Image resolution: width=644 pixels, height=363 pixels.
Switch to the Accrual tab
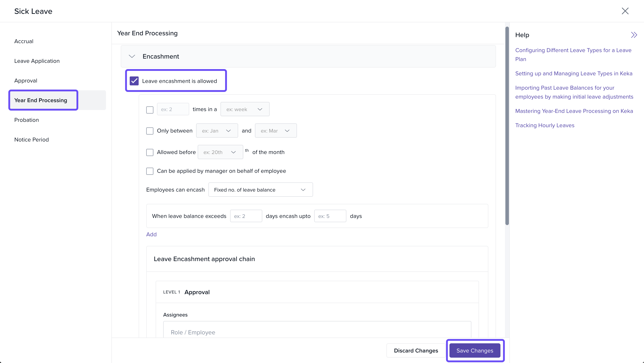[24, 41]
